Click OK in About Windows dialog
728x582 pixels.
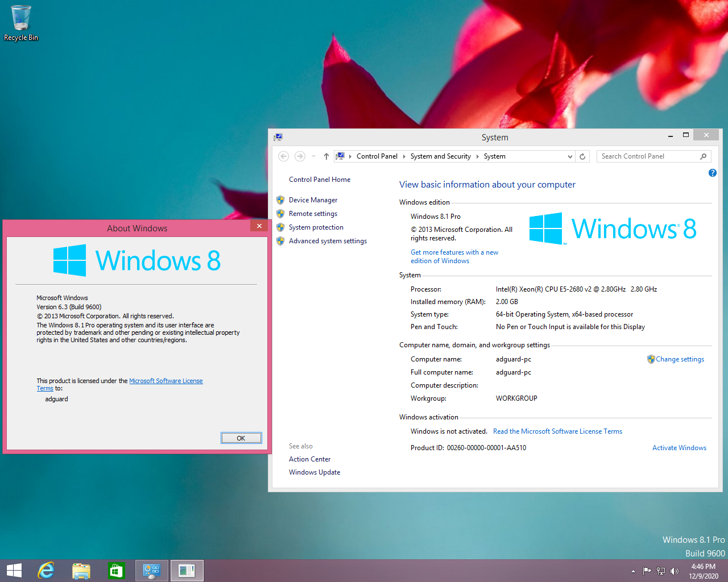click(x=241, y=438)
